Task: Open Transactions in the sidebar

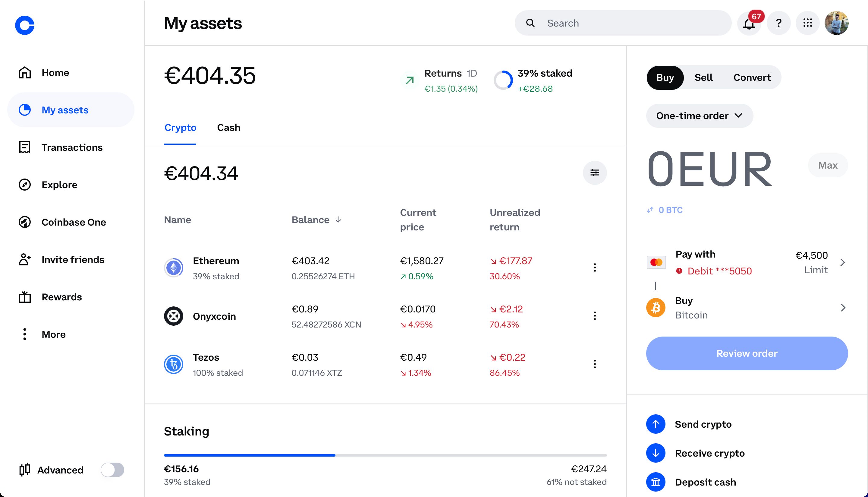Action: [x=71, y=147]
